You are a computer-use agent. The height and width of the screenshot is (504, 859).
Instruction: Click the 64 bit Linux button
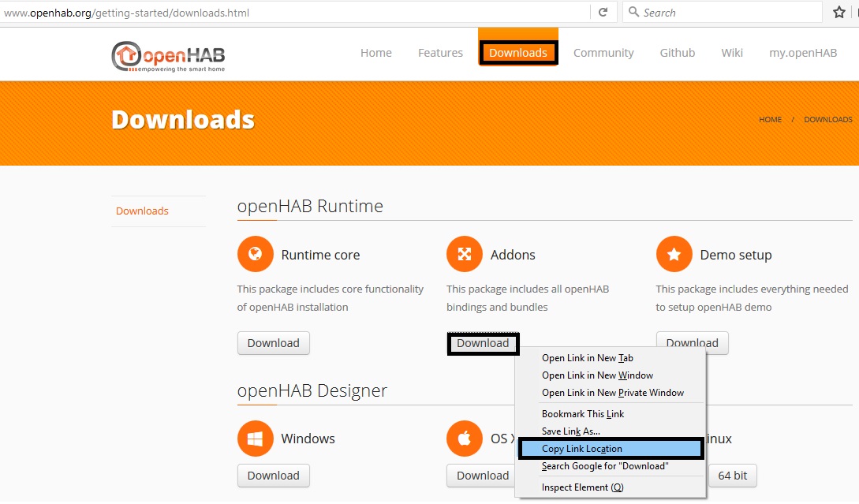(733, 476)
